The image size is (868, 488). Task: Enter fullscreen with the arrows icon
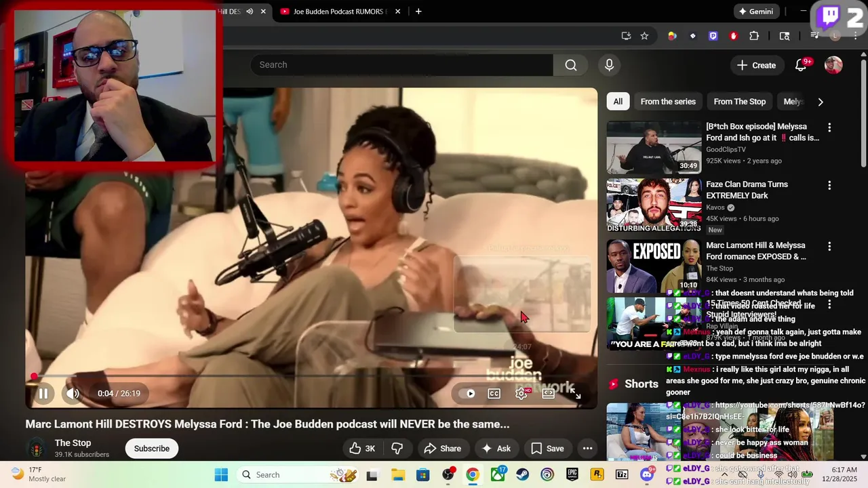576,393
